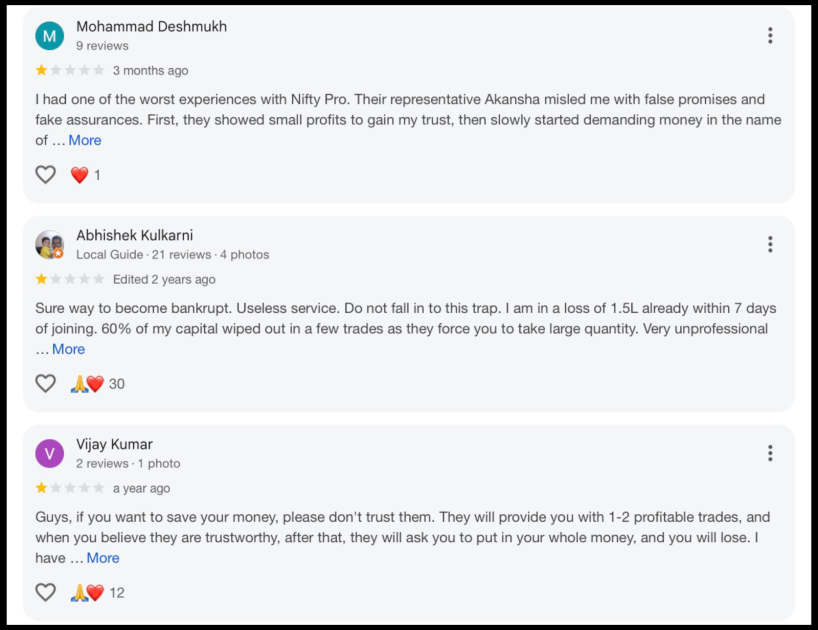818x630 pixels.
Task: Open Mohammad Deshmukh's profile name
Action: click(151, 27)
